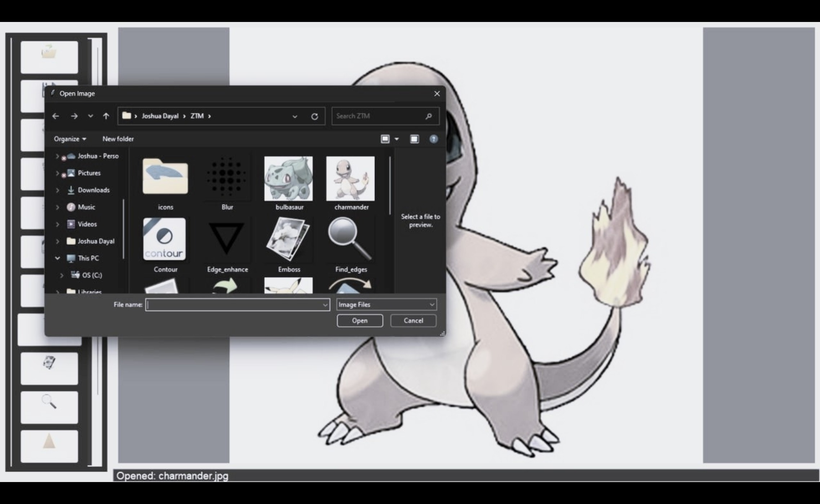Click ZTM in the address path
Image resolution: width=820 pixels, height=504 pixels.
197,116
